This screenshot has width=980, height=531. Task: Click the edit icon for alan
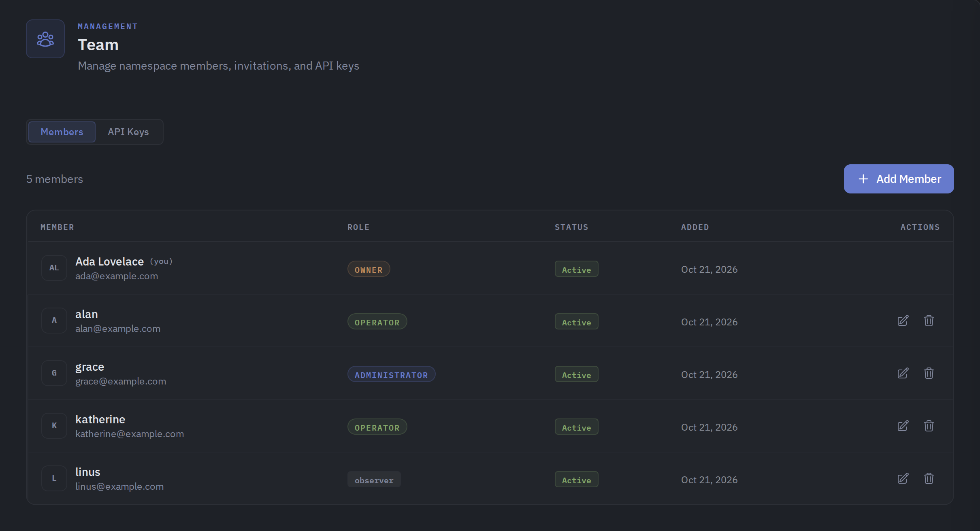[x=903, y=321]
